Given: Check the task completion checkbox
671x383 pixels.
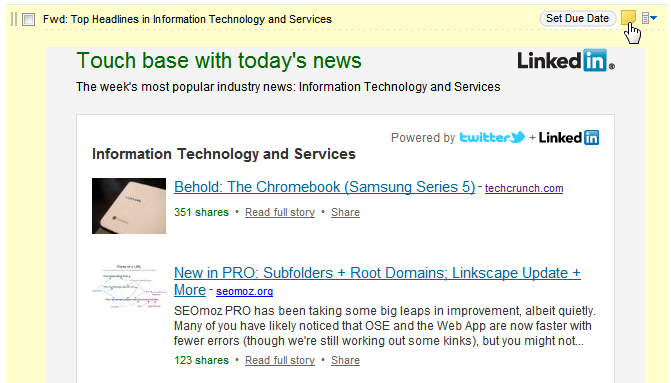Looking at the screenshot, I should coord(28,19).
